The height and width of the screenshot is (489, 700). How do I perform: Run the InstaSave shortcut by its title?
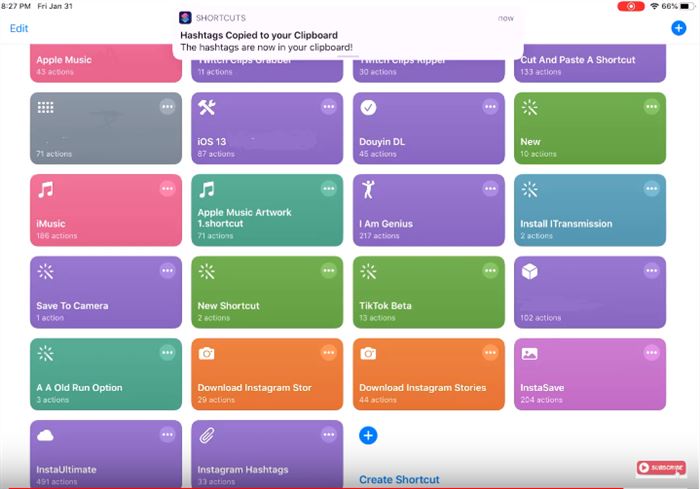[542, 388]
